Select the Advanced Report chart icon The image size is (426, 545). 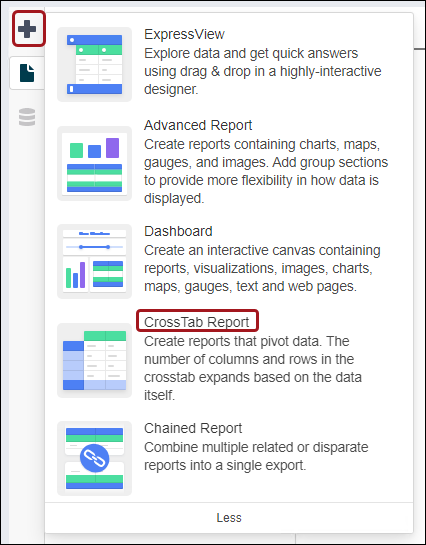pos(95,163)
